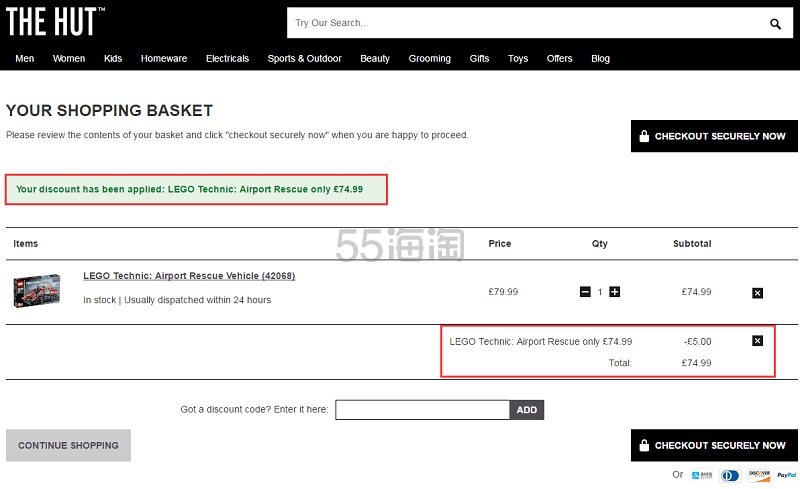The image size is (800, 489).
Task: Decrease LEGO item quantity with minus icon
Action: [x=585, y=292]
